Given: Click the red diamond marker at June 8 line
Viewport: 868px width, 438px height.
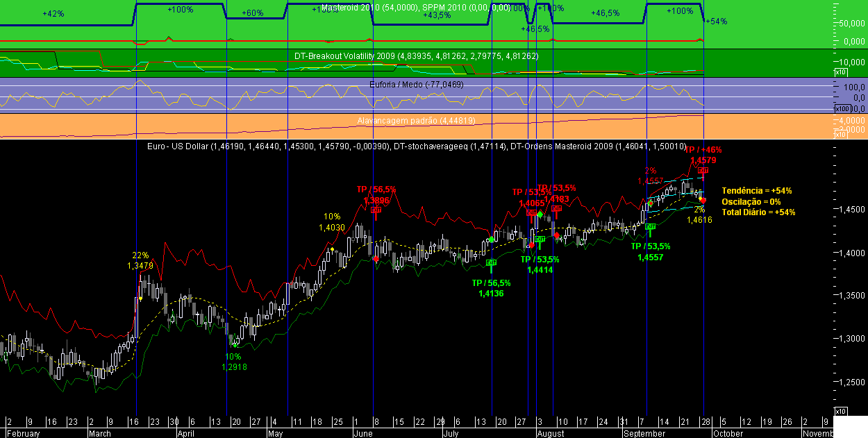Looking at the screenshot, I should click(x=376, y=258).
